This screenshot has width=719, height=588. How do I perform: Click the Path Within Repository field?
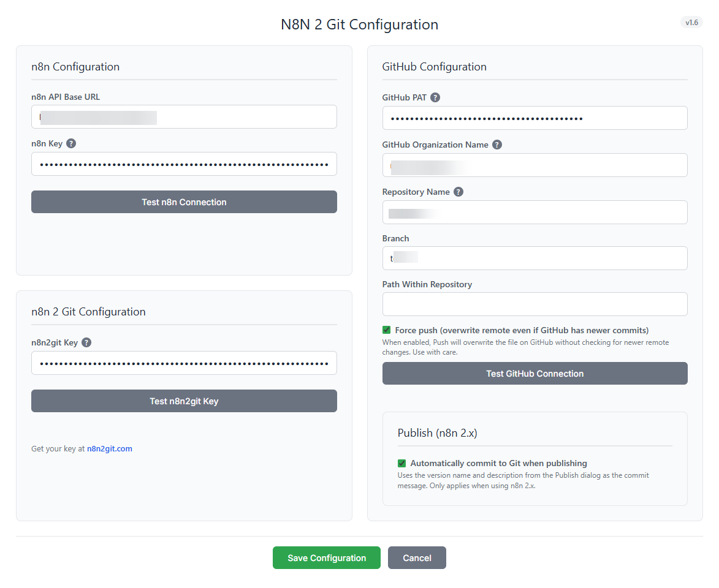click(x=534, y=304)
